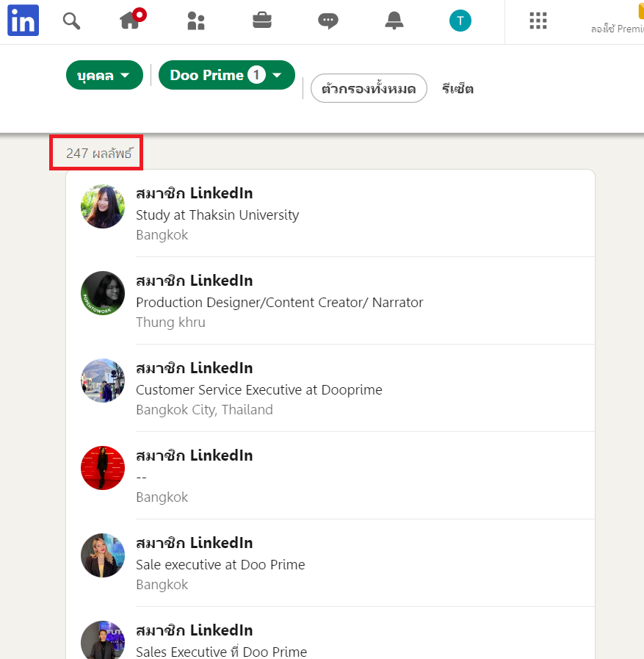The width and height of the screenshot is (644, 659).
Task: Click the LinkedIn logo icon
Action: 23,21
